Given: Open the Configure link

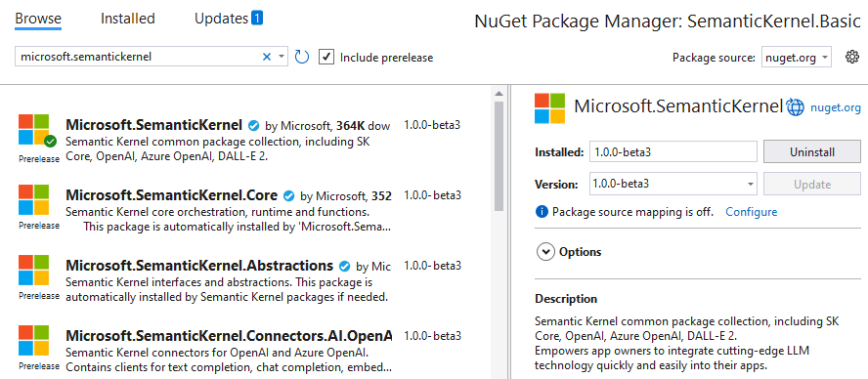Looking at the screenshot, I should tap(752, 212).
